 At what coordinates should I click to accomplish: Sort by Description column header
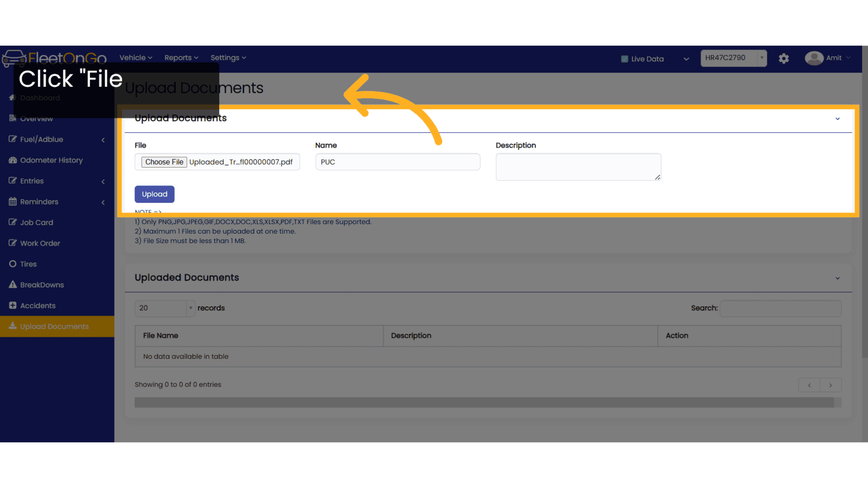click(x=520, y=336)
